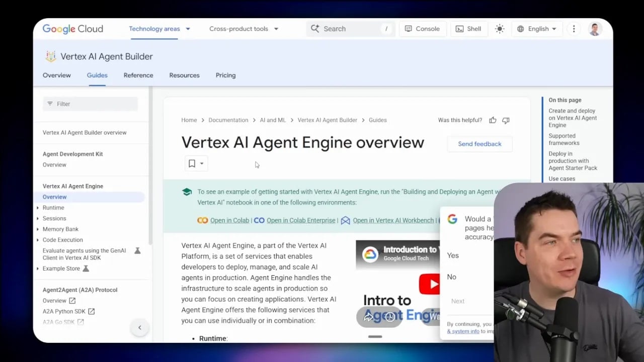Image resolution: width=644 pixels, height=362 pixels.
Task: Switch to the Reference tab
Action: (x=138, y=75)
